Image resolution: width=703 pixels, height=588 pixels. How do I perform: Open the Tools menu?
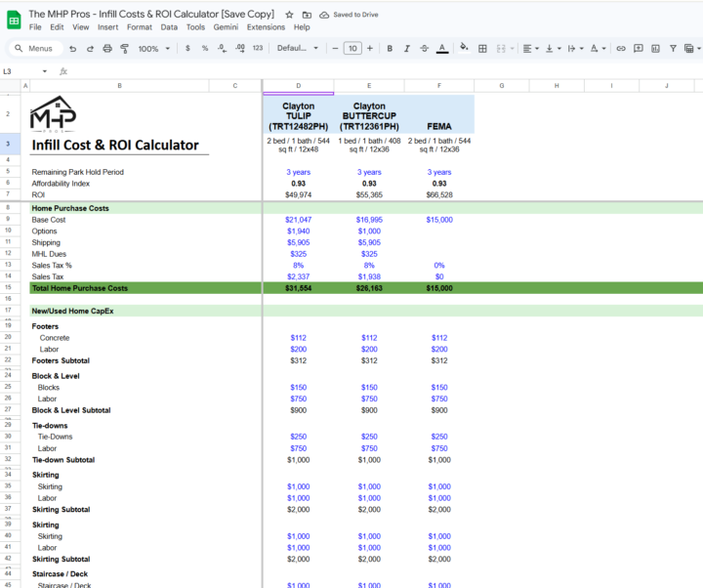(x=195, y=27)
